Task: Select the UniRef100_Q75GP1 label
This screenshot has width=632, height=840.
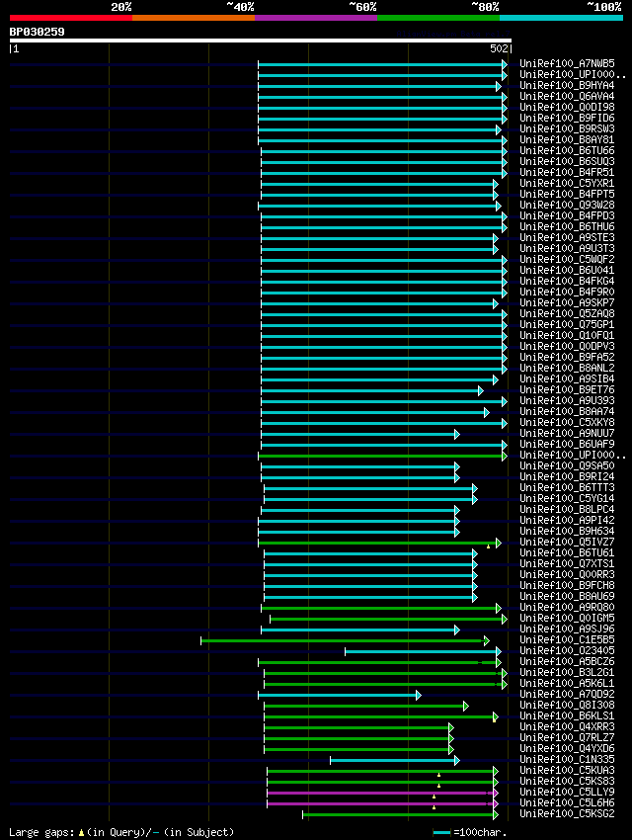Action: (x=567, y=324)
